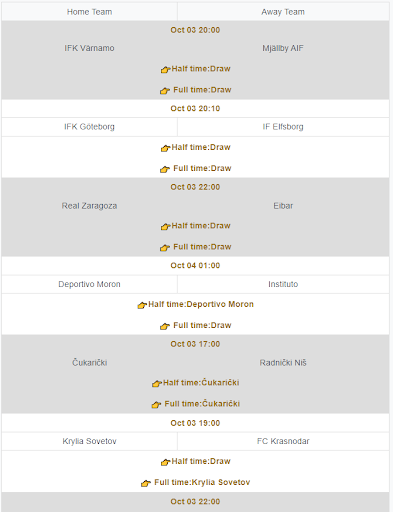Image resolution: width=393 pixels, height=512 pixels.
Task: Select the Home Team column header
Action: click(89, 12)
